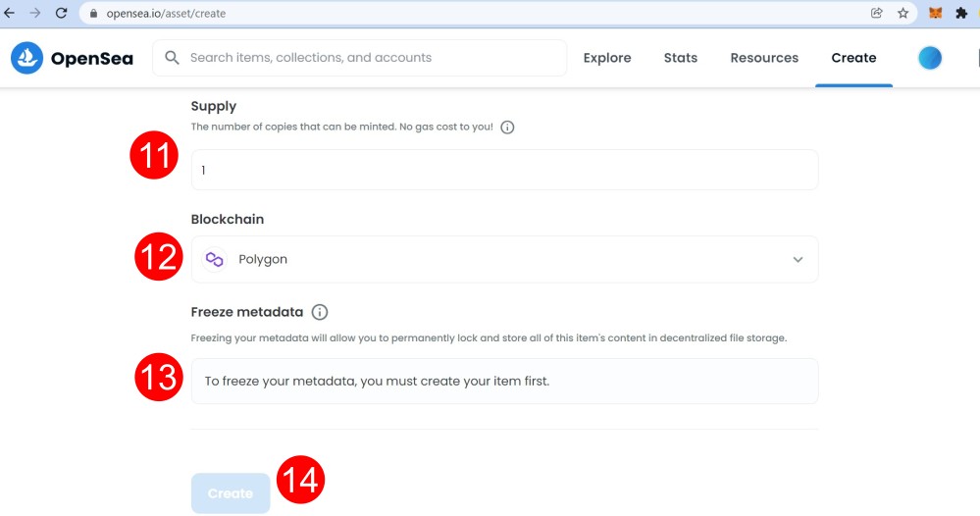980x516 pixels.
Task: Open the browser extensions puzzle icon
Action: point(961,13)
